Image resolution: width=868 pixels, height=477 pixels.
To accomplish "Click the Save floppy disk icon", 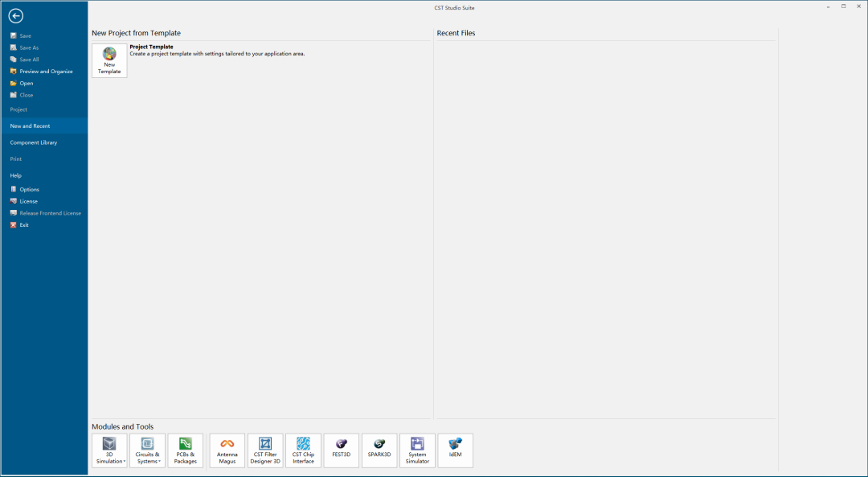I will [14, 35].
